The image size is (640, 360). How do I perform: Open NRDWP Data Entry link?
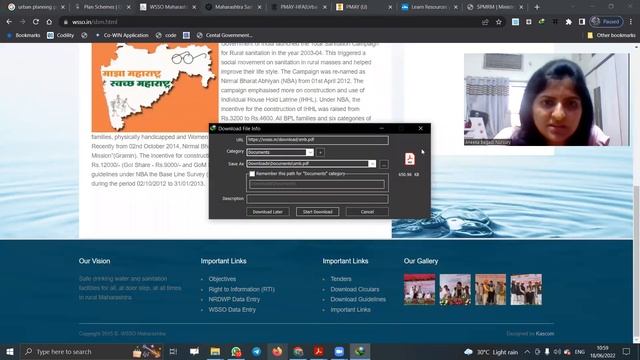[x=234, y=299]
